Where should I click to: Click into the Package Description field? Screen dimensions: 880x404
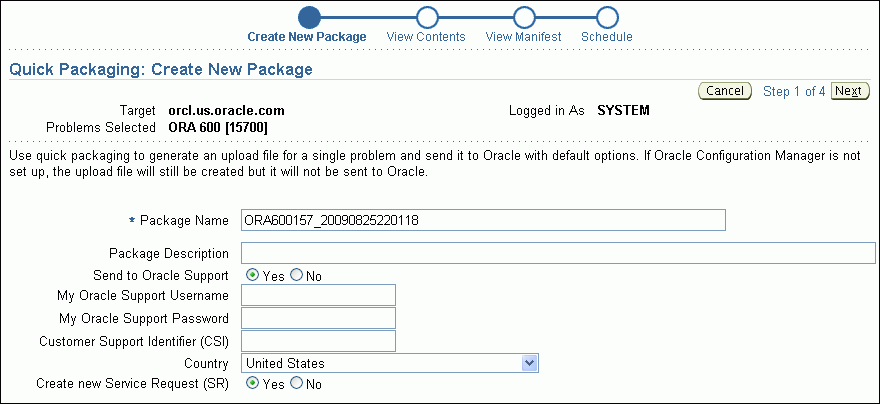pyautogui.click(x=558, y=254)
